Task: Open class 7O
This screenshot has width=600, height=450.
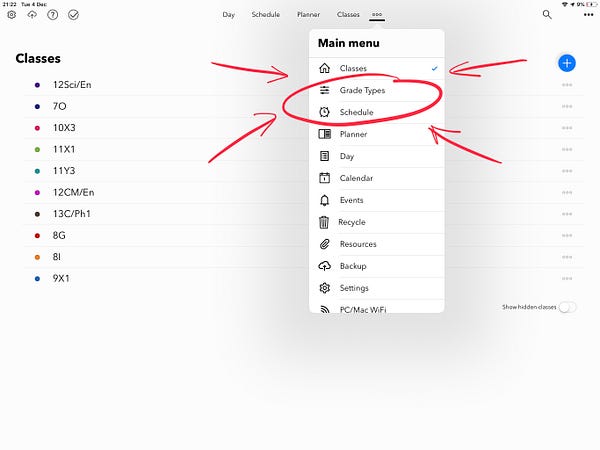Action: tap(59, 106)
